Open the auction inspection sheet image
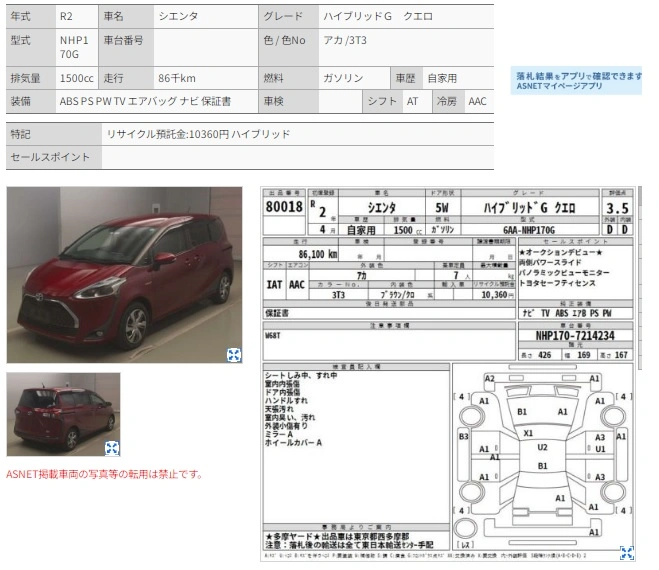The image size is (659, 570). 448,374
